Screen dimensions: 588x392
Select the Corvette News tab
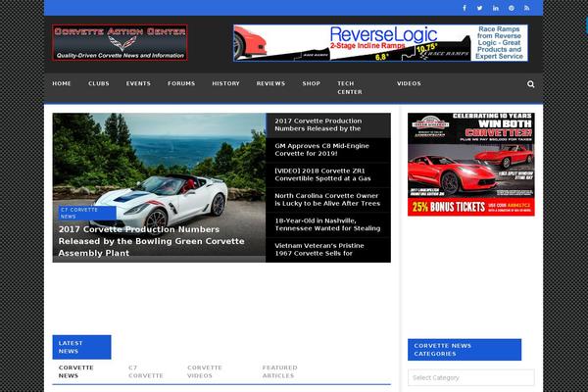pyautogui.click(x=76, y=371)
